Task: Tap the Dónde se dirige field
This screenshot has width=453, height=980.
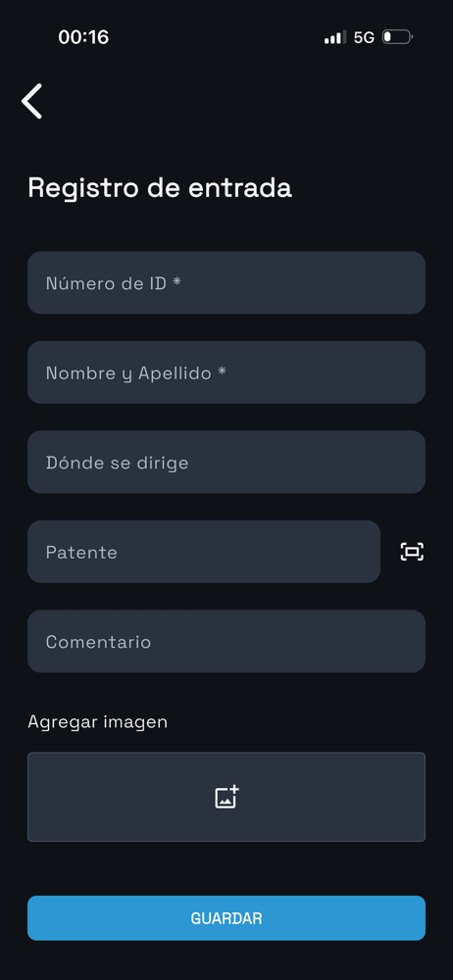Action: click(226, 462)
